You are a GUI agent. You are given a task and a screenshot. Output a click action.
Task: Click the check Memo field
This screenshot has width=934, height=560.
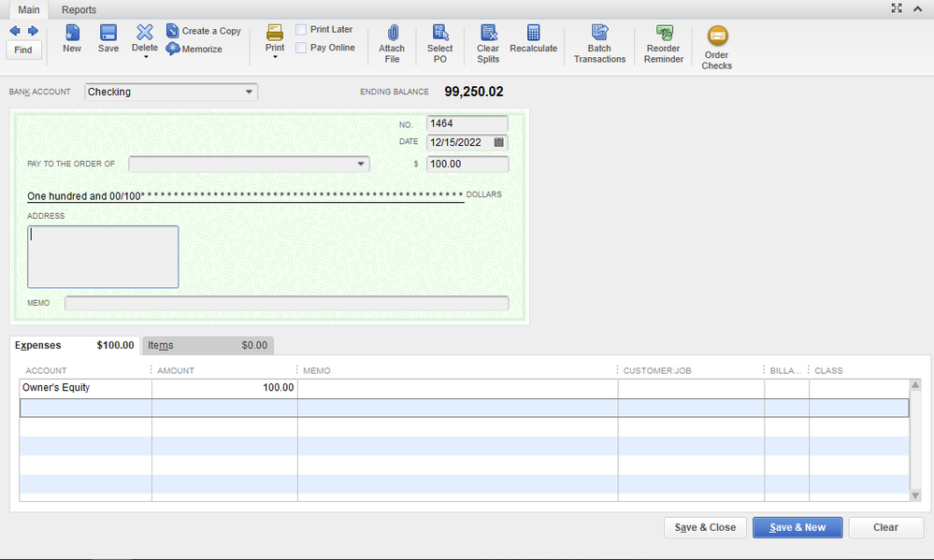(286, 303)
